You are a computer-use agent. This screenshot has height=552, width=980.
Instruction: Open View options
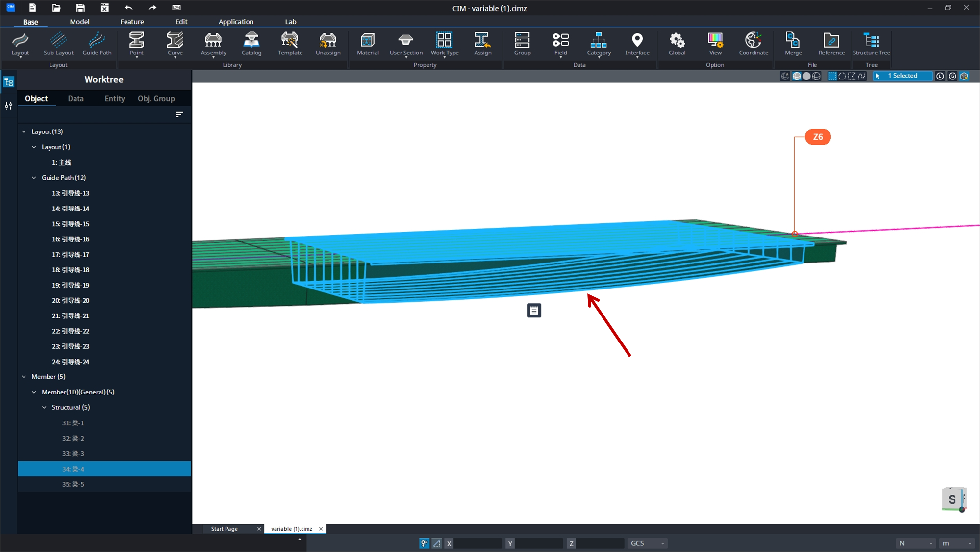tap(715, 44)
